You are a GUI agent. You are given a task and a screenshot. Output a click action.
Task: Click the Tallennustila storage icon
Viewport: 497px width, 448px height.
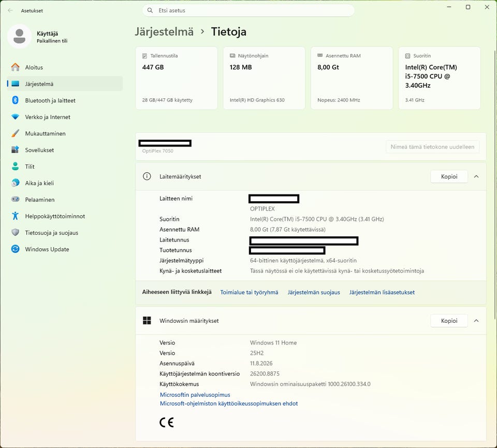(144, 56)
